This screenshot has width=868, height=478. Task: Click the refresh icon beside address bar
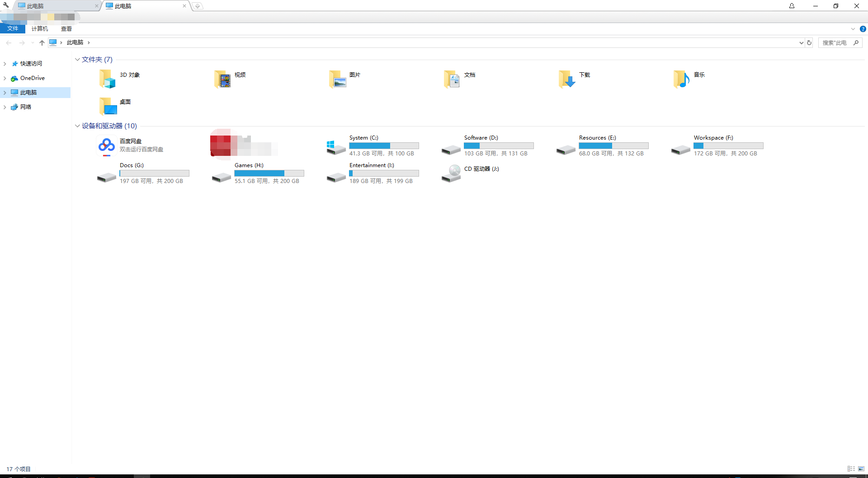pos(809,42)
